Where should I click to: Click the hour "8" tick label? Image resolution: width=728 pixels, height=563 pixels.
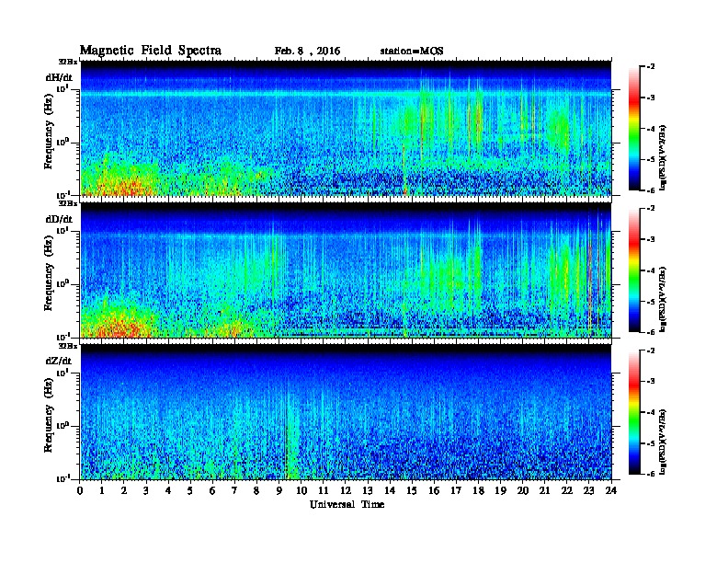click(256, 490)
